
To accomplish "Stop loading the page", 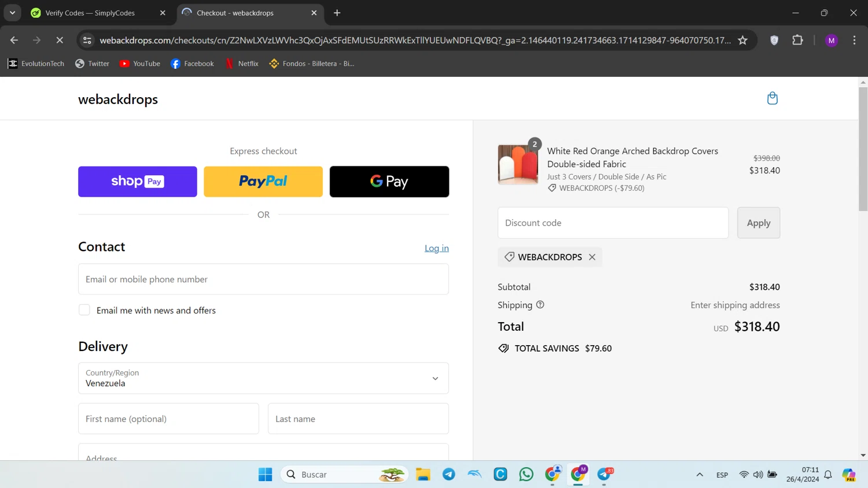I will [60, 40].
